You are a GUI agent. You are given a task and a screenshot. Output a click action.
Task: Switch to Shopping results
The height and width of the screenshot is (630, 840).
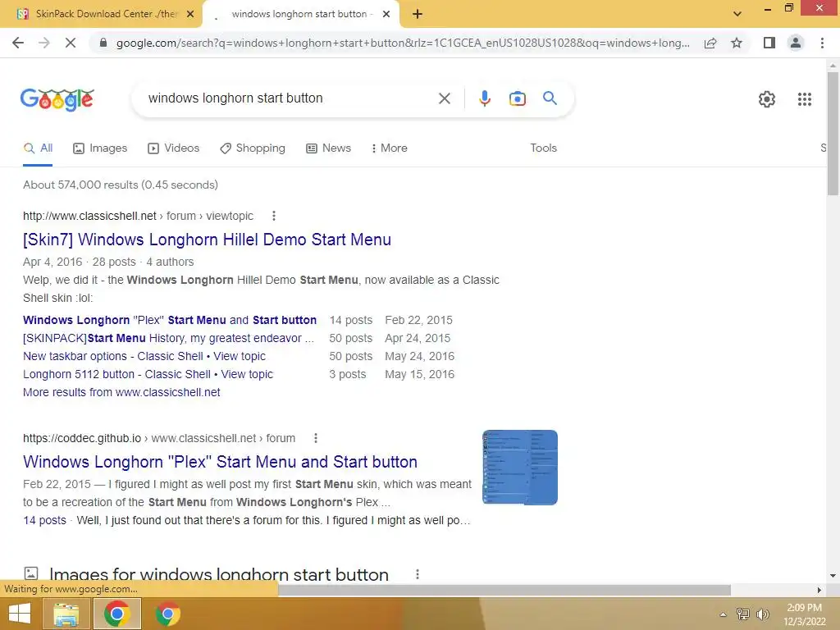(253, 148)
